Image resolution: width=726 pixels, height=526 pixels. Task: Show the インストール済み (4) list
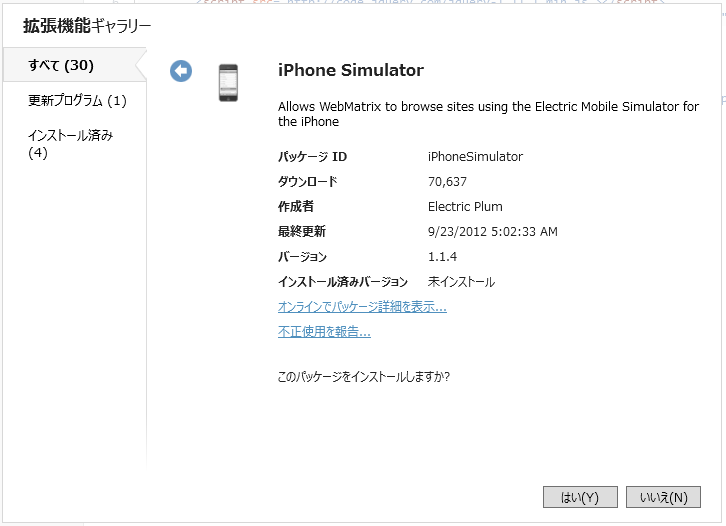click(70, 144)
